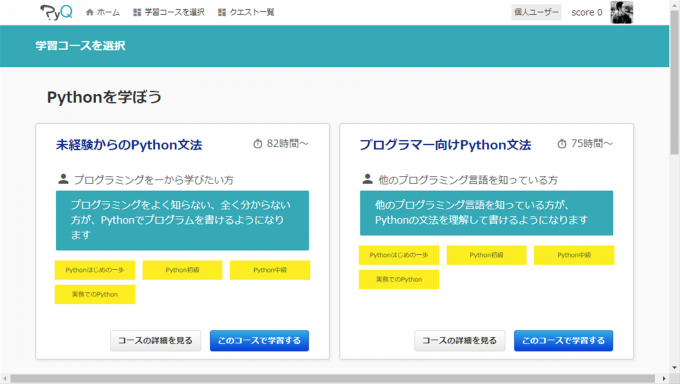This screenshot has height=384, width=680.
Task: Click the score 0 text
Action: pyautogui.click(x=587, y=13)
